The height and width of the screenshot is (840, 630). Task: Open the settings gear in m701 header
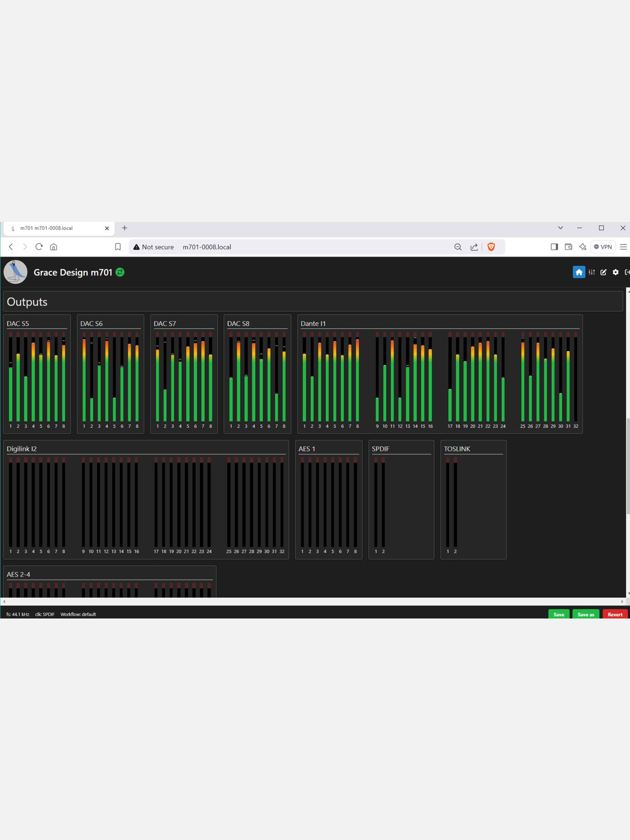tap(615, 272)
